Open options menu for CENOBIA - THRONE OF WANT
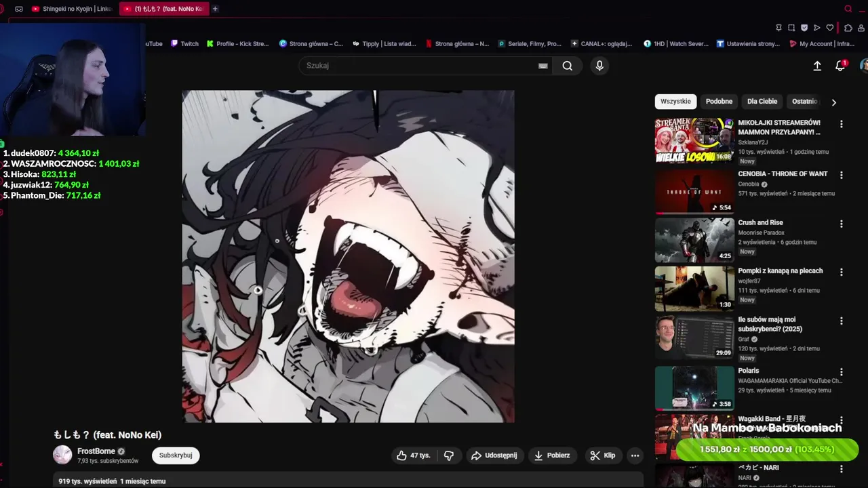The width and height of the screenshot is (868, 488). click(x=841, y=175)
